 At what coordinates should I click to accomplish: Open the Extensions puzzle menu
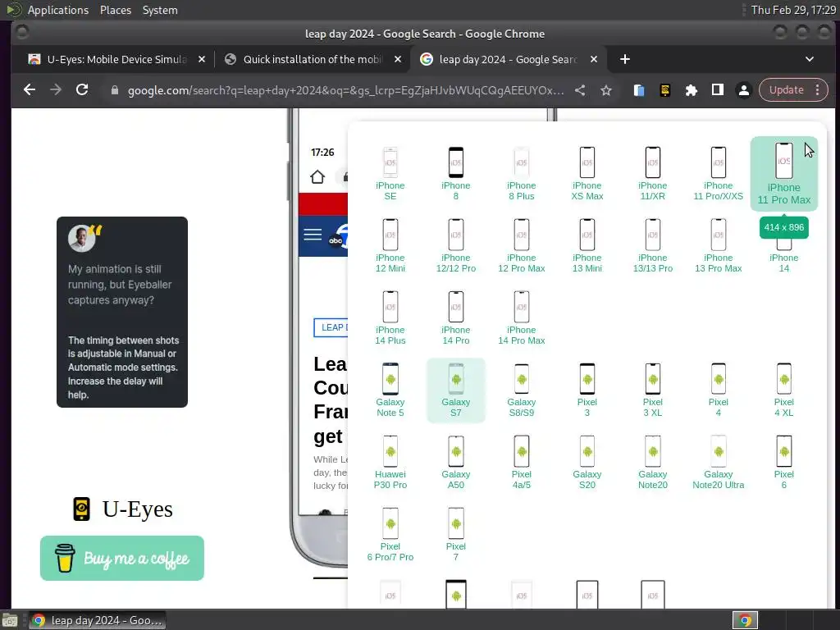pos(691,90)
